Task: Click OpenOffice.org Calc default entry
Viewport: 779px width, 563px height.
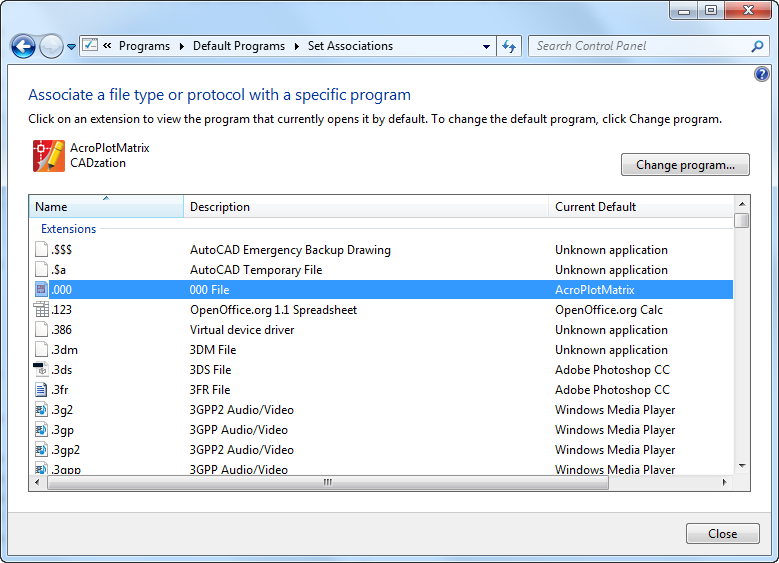Action: tap(609, 310)
